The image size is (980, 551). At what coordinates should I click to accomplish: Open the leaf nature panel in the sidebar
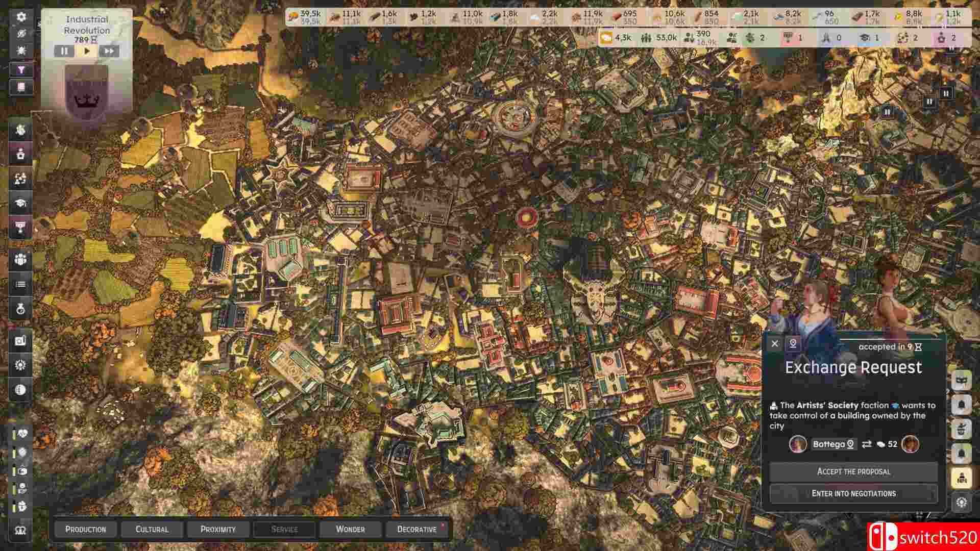click(x=20, y=130)
